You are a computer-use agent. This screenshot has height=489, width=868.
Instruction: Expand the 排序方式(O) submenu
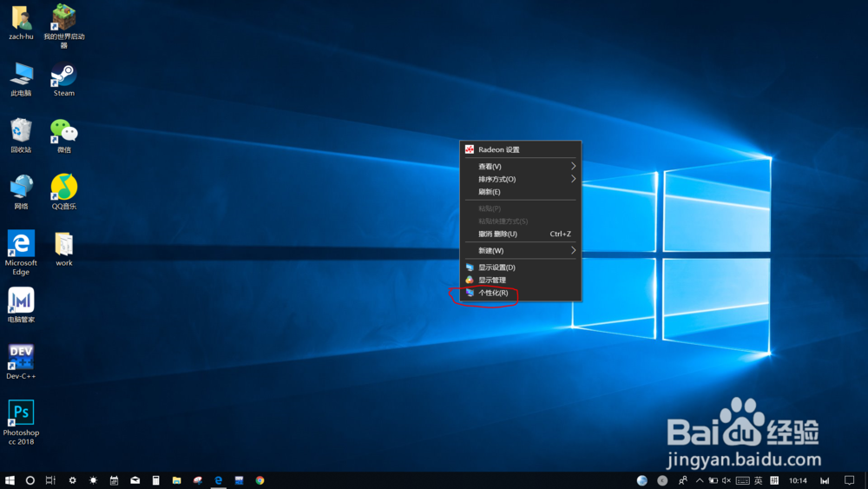pyautogui.click(x=520, y=179)
